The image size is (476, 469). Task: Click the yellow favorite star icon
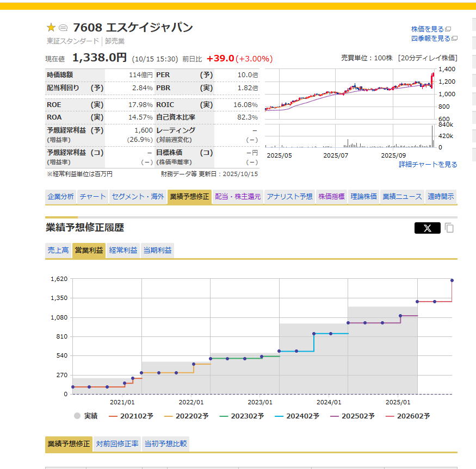click(51, 27)
